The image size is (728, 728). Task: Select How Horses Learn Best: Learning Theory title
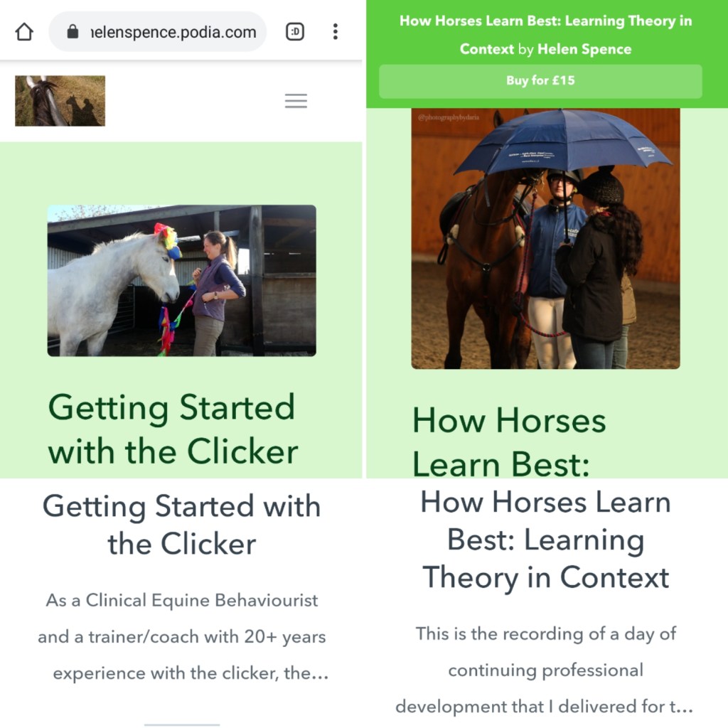point(545,540)
